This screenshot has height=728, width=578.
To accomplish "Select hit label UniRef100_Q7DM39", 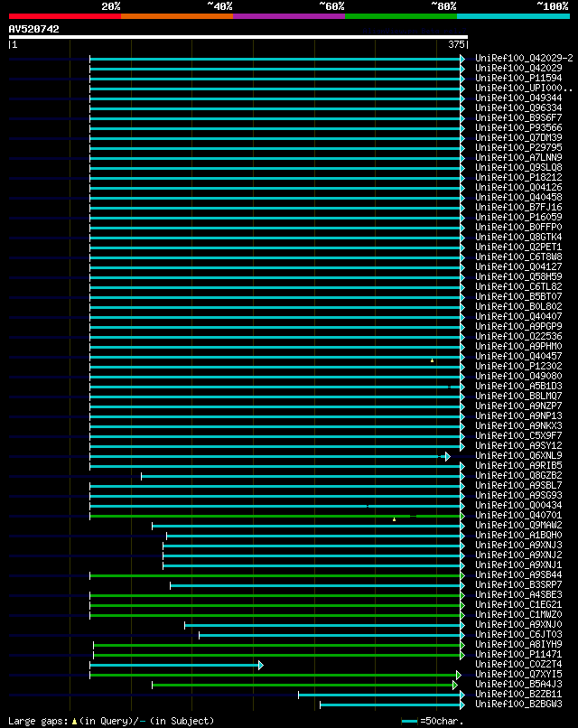I will pyautogui.click(x=518, y=137).
